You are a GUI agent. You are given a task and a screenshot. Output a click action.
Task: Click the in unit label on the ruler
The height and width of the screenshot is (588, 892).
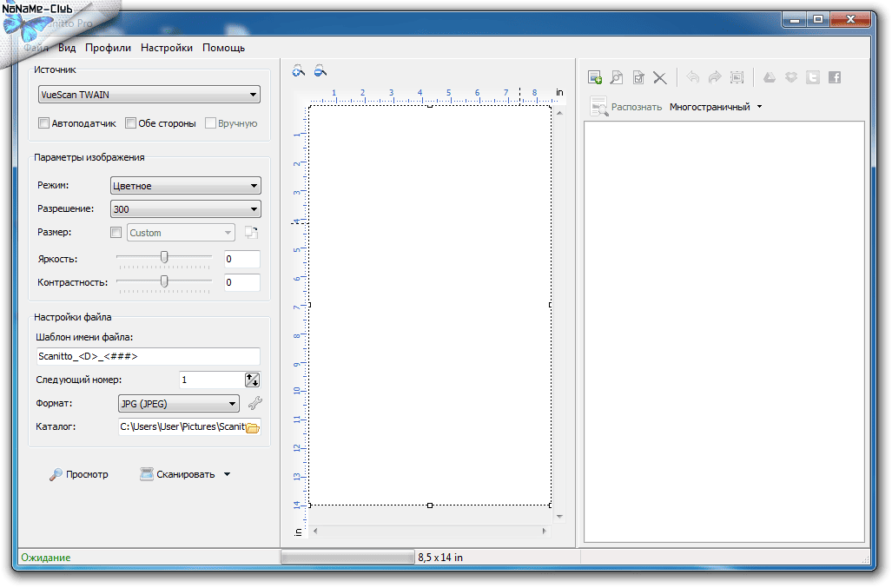coord(559,92)
